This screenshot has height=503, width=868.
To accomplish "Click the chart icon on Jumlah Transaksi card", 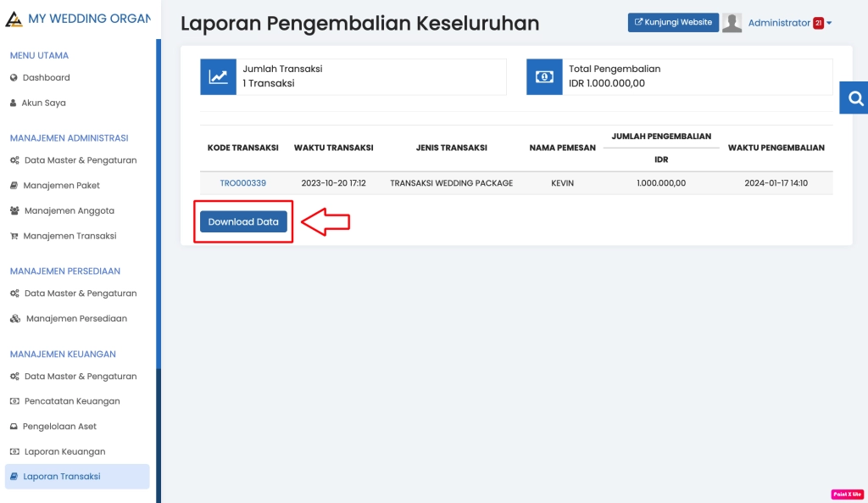I will click(x=216, y=76).
